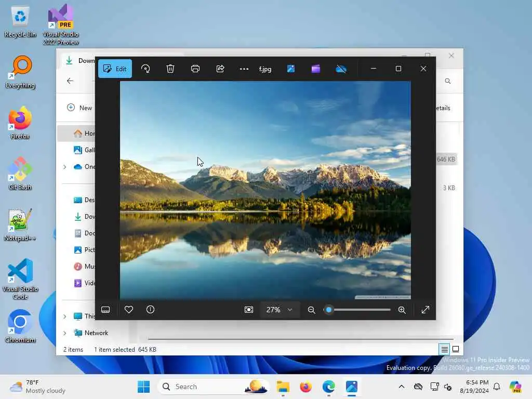Select Visual Studio Code desktop shortcut
This screenshot has height=399, width=532.
[20, 279]
